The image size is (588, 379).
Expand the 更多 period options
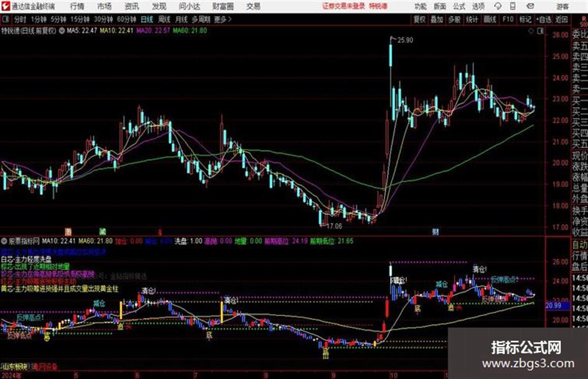223,19
